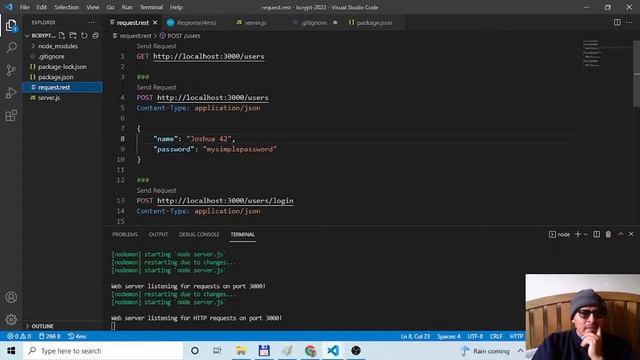640x360 pixels.
Task: Click POST /users breadcrumb item
Action: coord(183,36)
